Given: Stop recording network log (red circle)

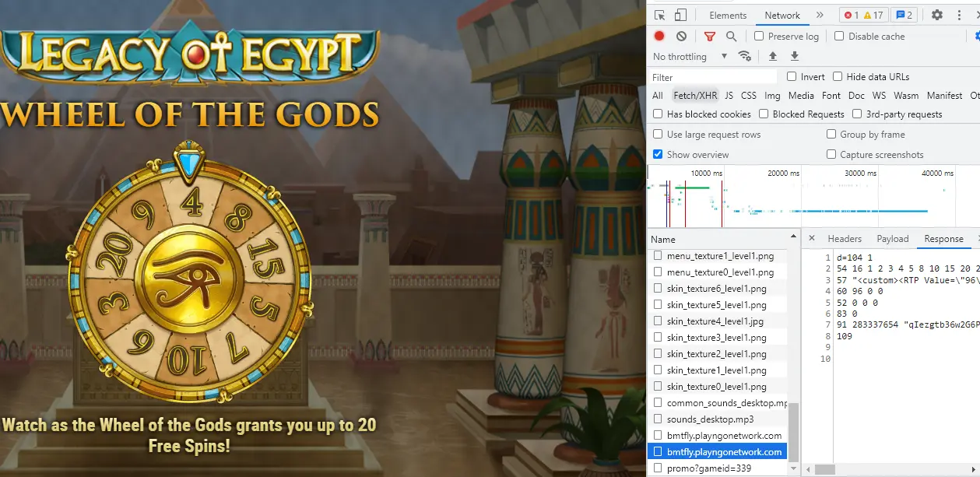Looking at the screenshot, I should (x=659, y=36).
